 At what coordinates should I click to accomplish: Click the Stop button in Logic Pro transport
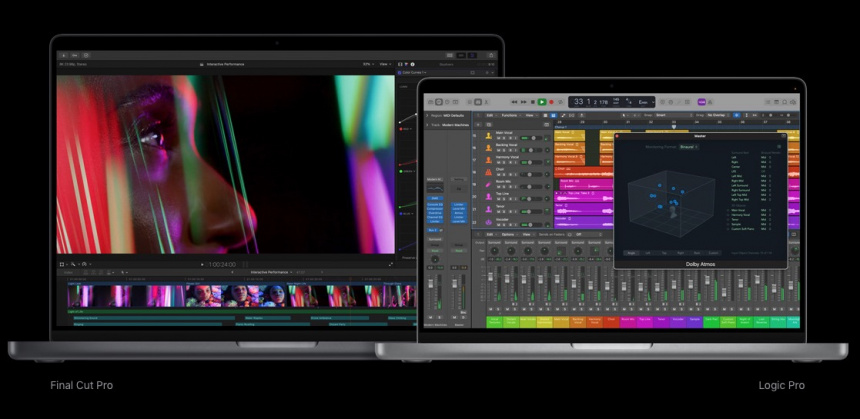pyautogui.click(x=533, y=102)
